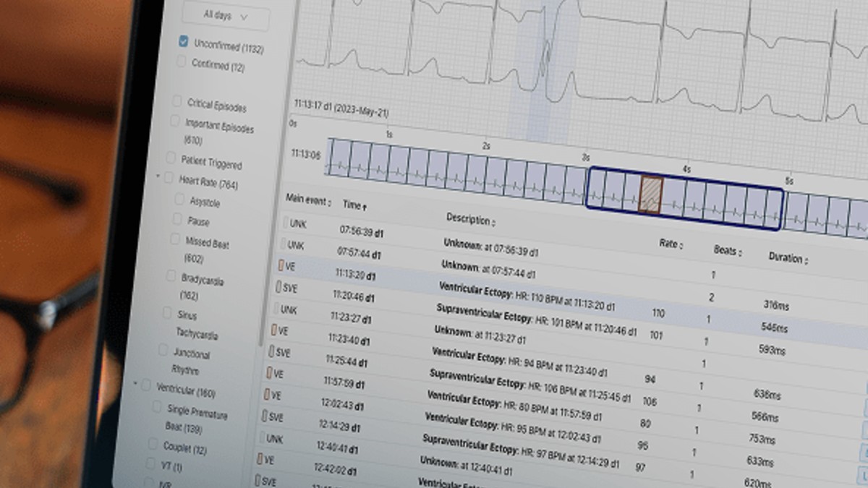
Task: Tick the Bradycardia (162) checkbox
Action: click(x=171, y=275)
